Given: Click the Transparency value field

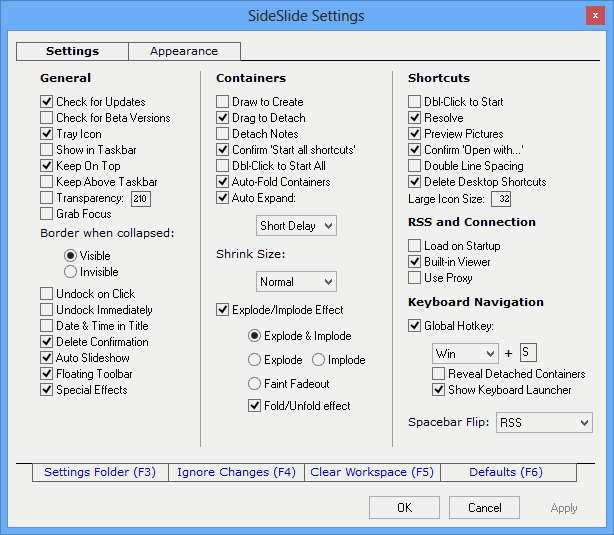Looking at the screenshot, I should [x=140, y=199].
